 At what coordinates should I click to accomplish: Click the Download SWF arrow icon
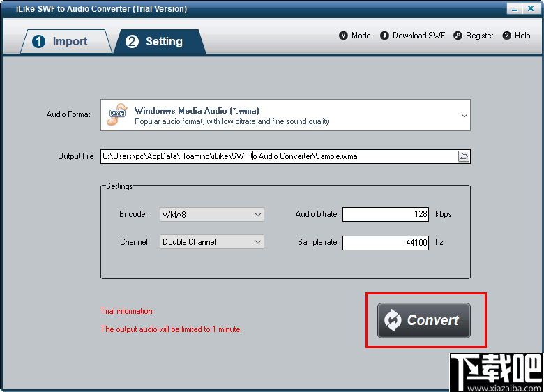click(384, 36)
